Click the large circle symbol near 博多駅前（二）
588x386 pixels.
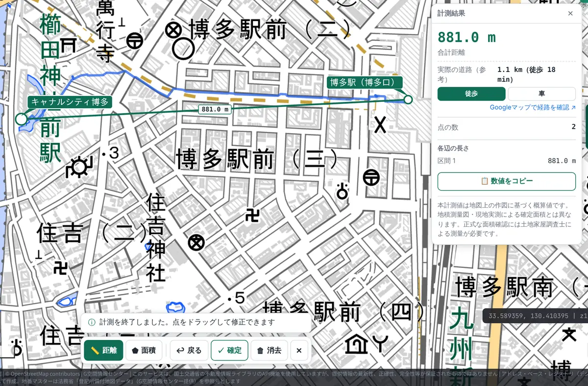point(184,49)
